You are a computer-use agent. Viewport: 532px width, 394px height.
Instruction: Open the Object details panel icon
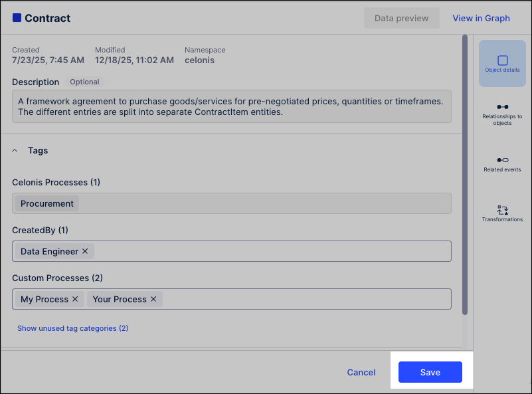(502, 63)
